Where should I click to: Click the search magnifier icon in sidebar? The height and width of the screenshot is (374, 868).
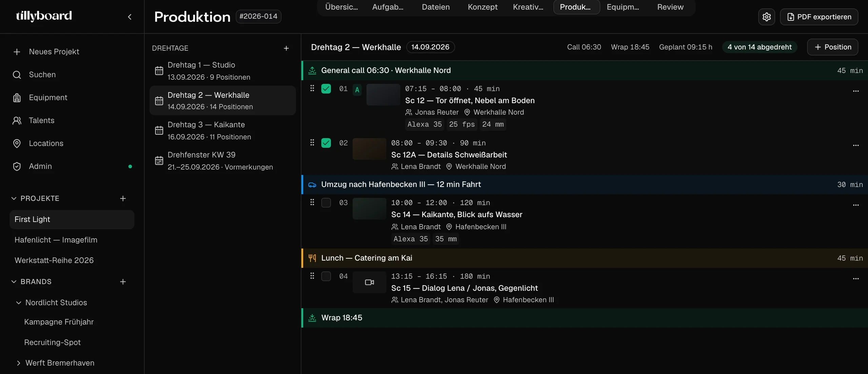(17, 75)
